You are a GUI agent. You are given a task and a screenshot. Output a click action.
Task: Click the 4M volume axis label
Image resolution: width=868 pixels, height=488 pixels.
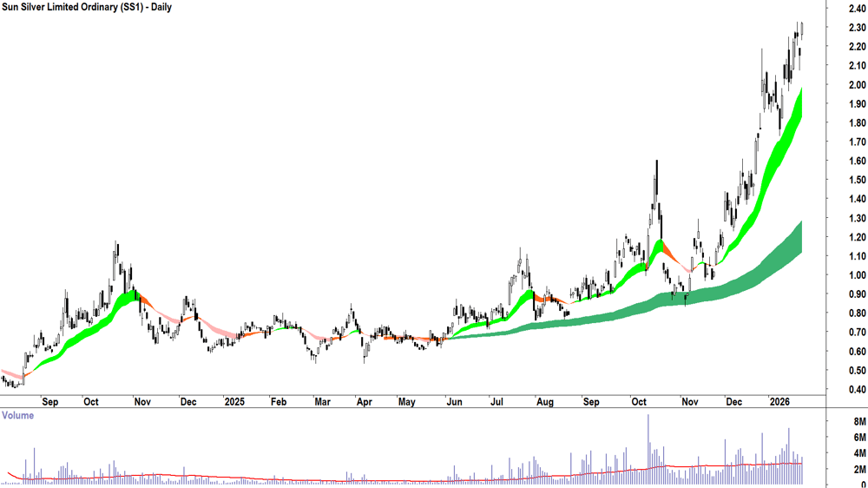859,453
